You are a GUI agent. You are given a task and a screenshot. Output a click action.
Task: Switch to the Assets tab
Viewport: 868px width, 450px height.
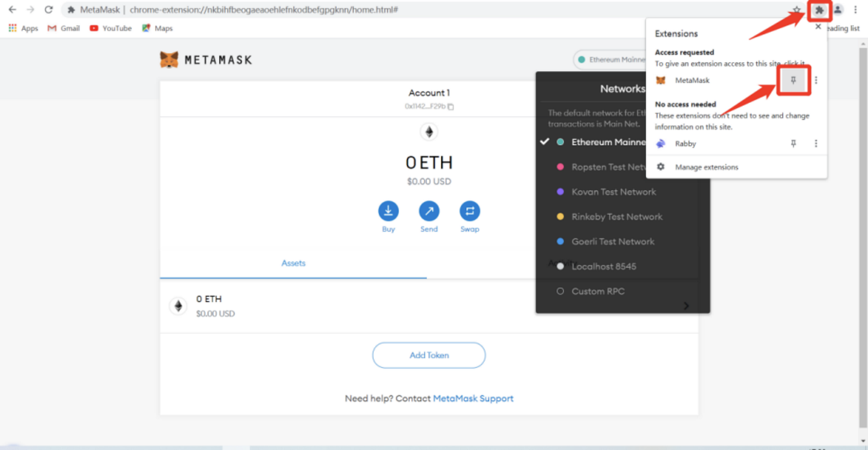click(293, 263)
